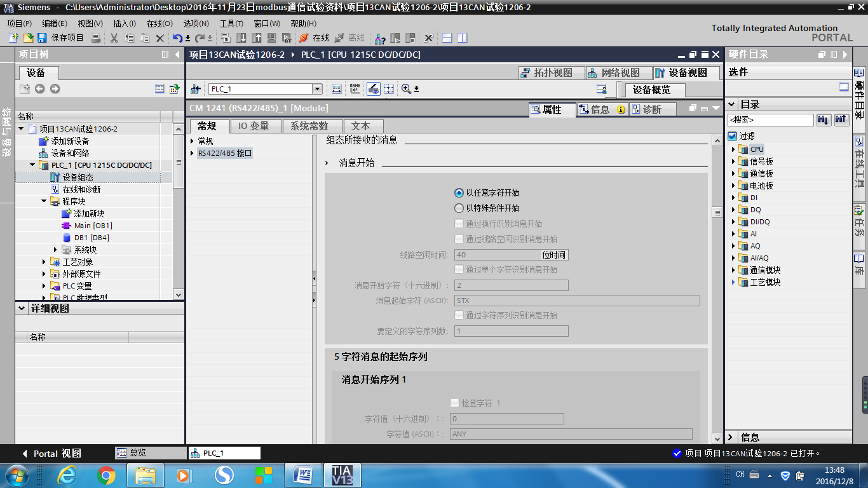Open the PLC_1 device dropdown
Screen dimensions: 868x488
317,89
